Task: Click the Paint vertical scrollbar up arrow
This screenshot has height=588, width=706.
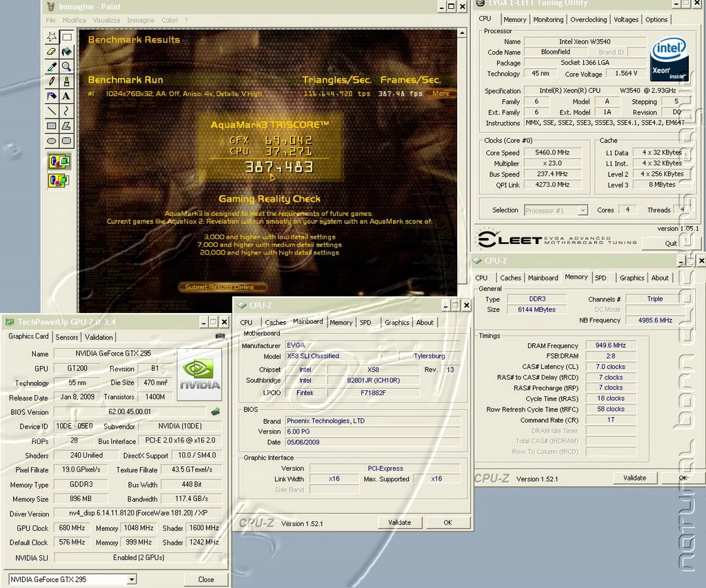Action: point(462,33)
